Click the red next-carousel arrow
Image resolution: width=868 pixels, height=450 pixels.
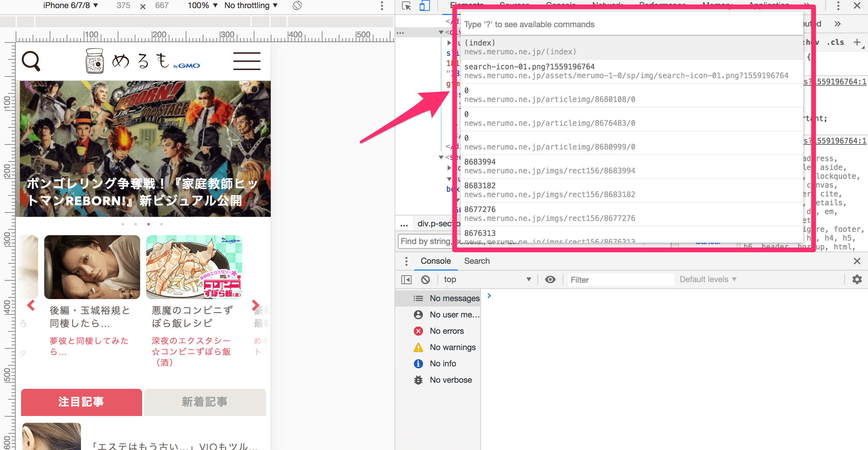pyautogui.click(x=255, y=305)
